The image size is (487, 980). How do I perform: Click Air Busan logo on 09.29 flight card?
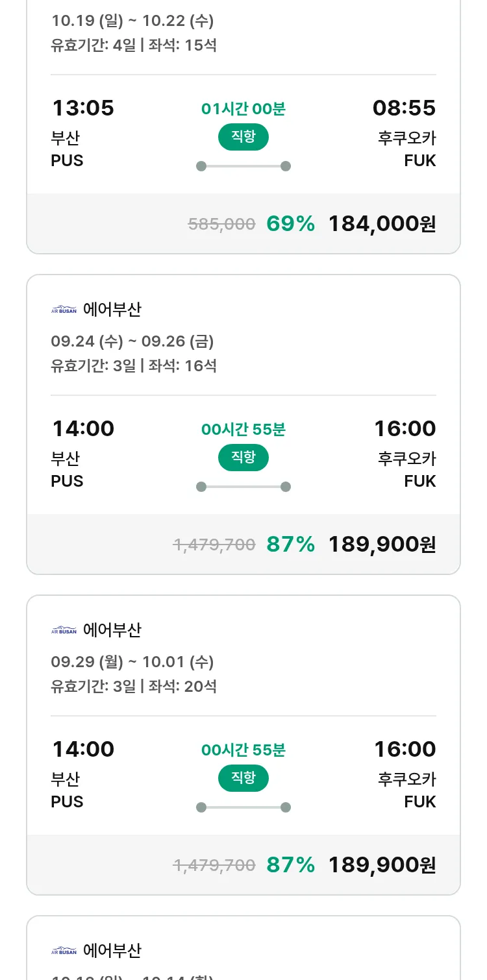click(64, 630)
